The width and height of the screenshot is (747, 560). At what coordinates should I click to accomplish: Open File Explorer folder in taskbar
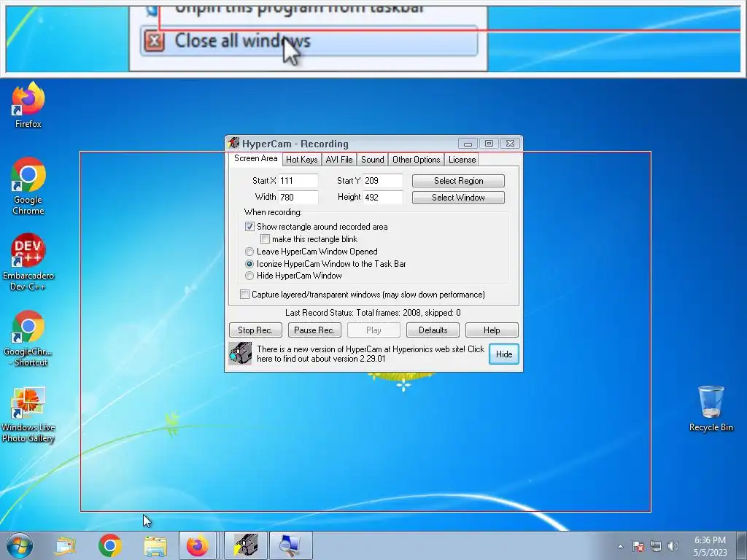(155, 545)
